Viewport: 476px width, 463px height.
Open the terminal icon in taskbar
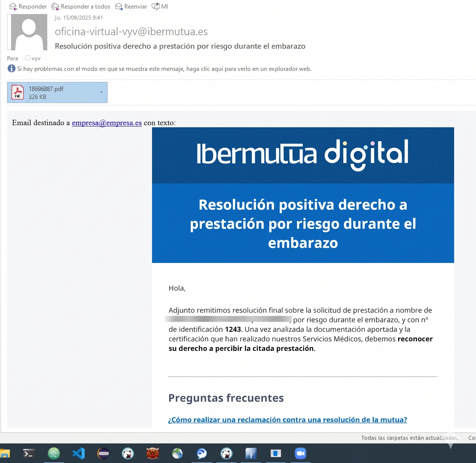pos(29,454)
